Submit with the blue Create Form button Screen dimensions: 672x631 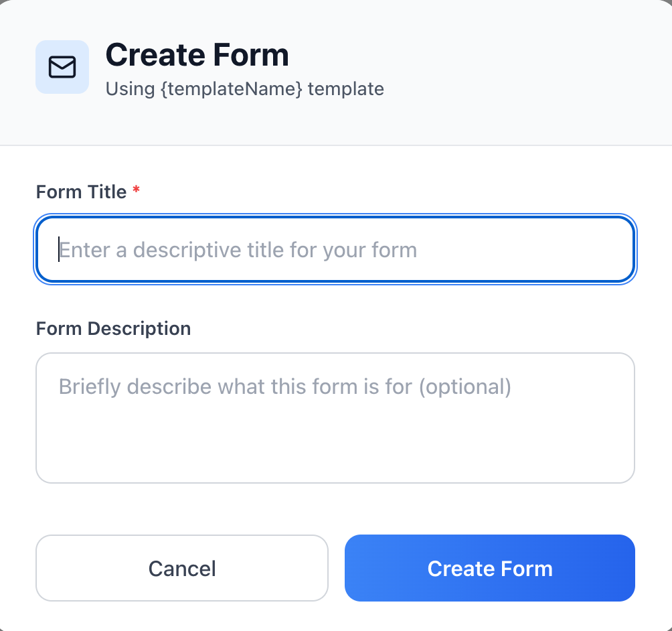pos(489,568)
